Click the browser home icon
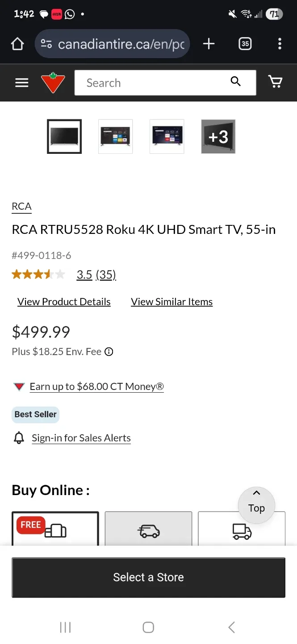The width and height of the screenshot is (297, 644). point(17,43)
